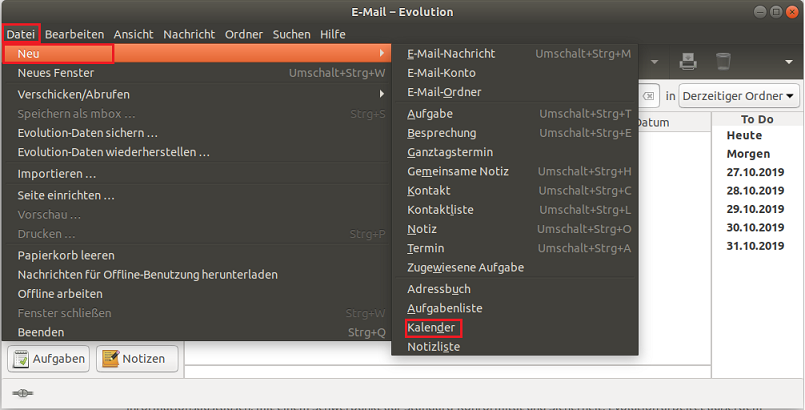Click the print icon in toolbar
This screenshot has height=410, width=805.
pos(688,62)
